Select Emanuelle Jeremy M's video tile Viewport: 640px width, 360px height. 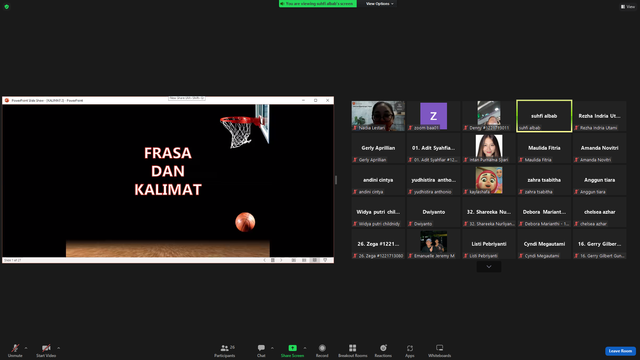point(433,244)
